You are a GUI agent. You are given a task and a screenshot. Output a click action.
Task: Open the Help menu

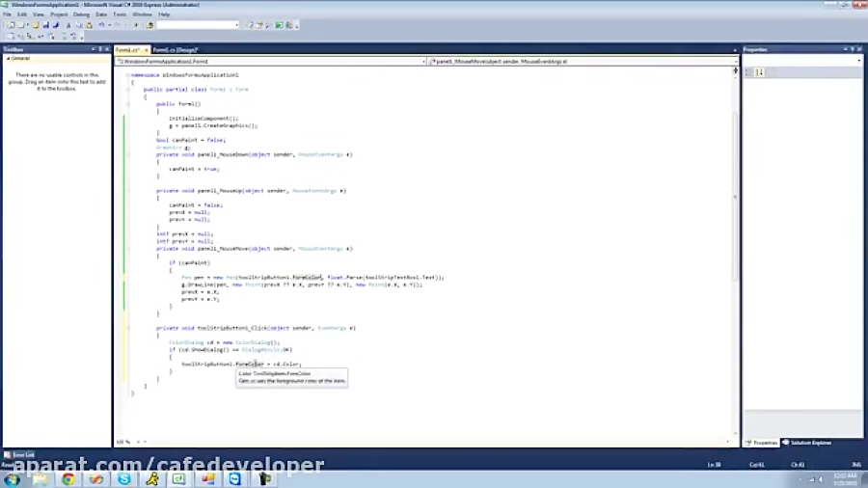tap(164, 14)
